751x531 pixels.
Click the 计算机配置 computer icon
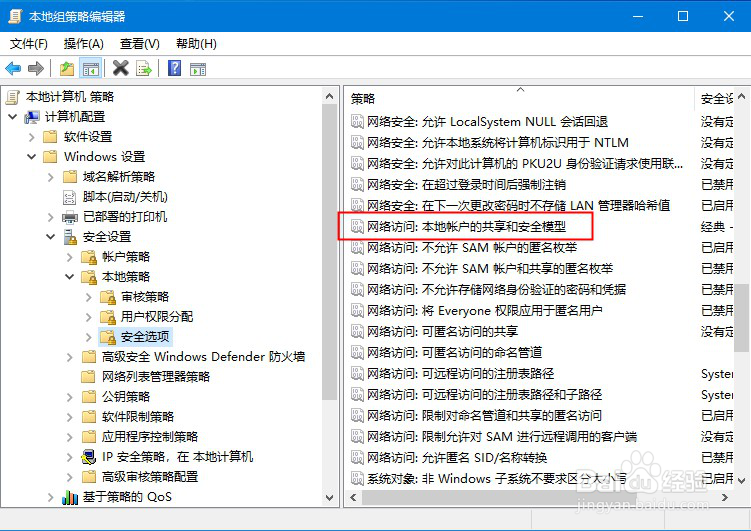pos(32,117)
